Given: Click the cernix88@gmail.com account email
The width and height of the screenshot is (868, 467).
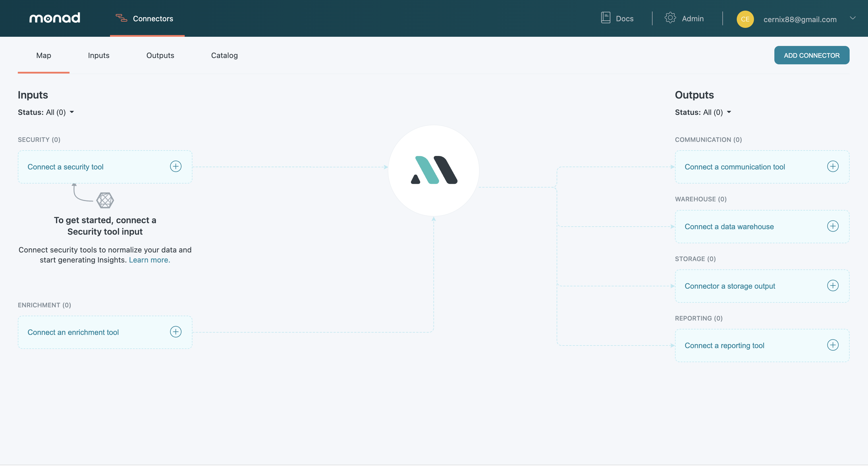Looking at the screenshot, I should pyautogui.click(x=800, y=19).
